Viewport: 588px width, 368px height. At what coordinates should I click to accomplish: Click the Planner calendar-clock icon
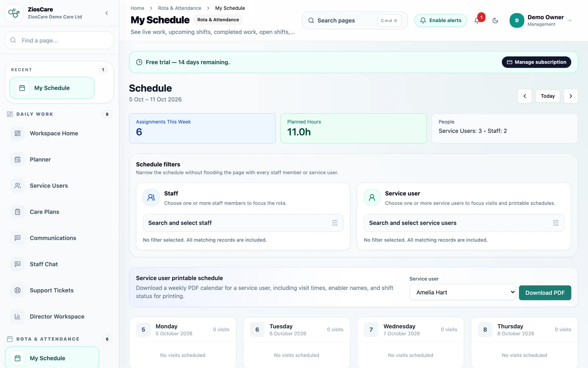click(x=18, y=160)
